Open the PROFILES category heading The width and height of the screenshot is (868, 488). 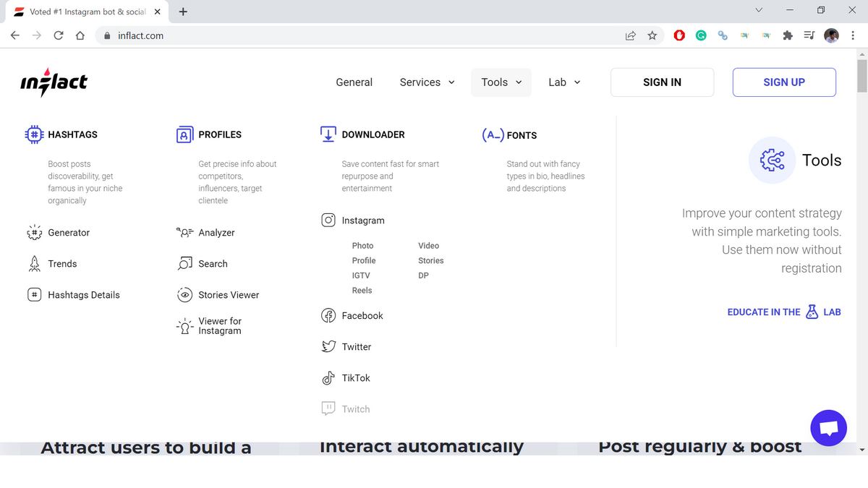pyautogui.click(x=220, y=134)
